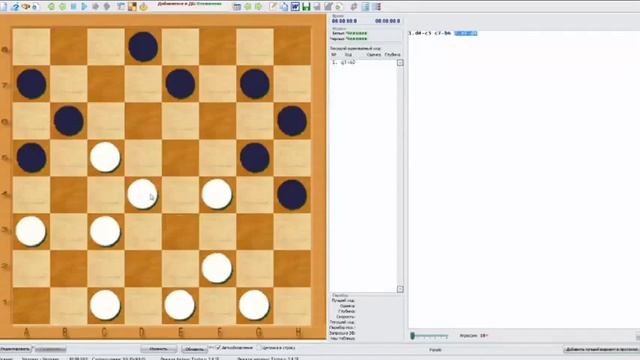Select the black checker on d8
The width and height of the screenshot is (640, 360).
point(143,47)
